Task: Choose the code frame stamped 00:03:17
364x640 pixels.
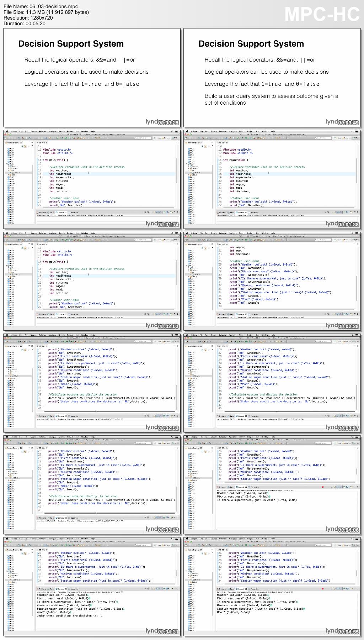Action: coord(272,383)
